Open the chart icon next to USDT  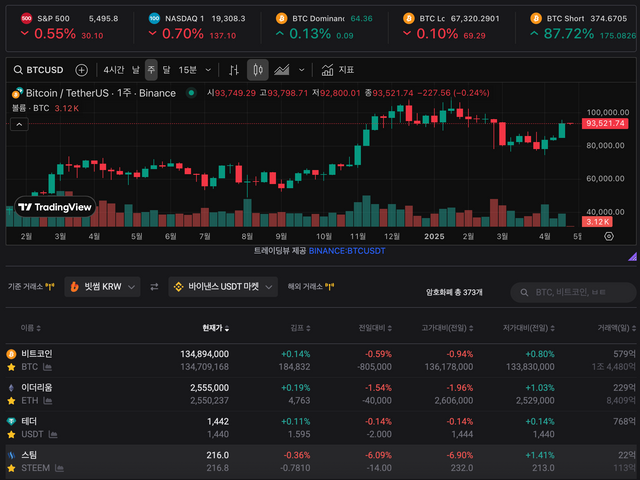click(x=53, y=434)
